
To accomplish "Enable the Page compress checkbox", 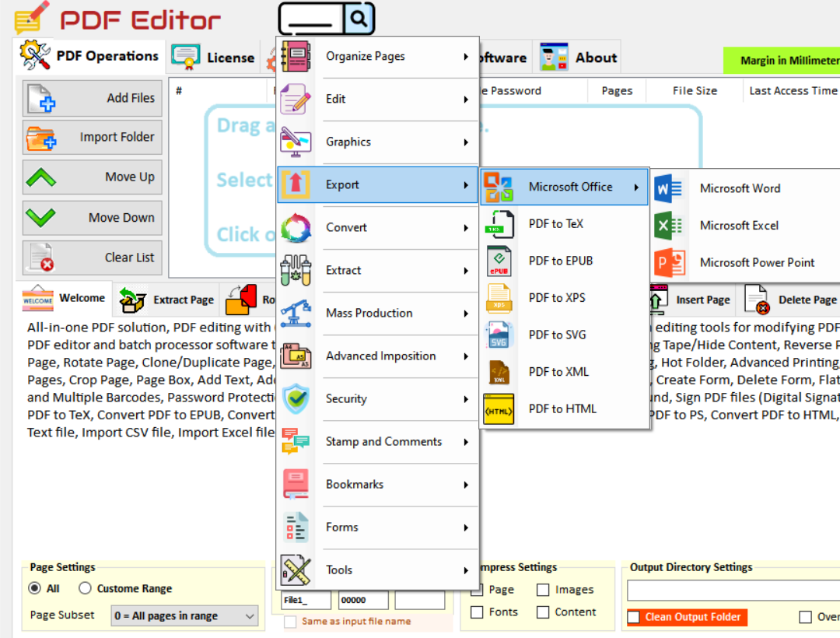I will [477, 590].
